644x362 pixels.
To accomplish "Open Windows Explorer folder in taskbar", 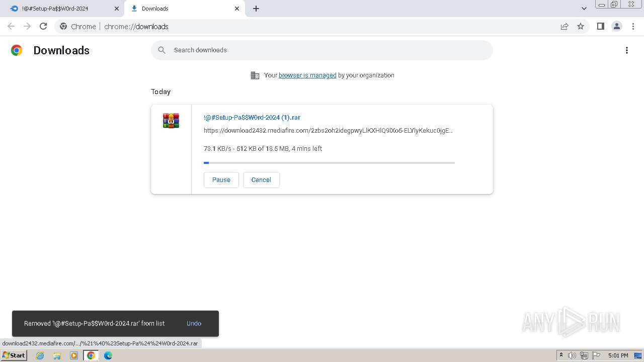I will pos(57,355).
